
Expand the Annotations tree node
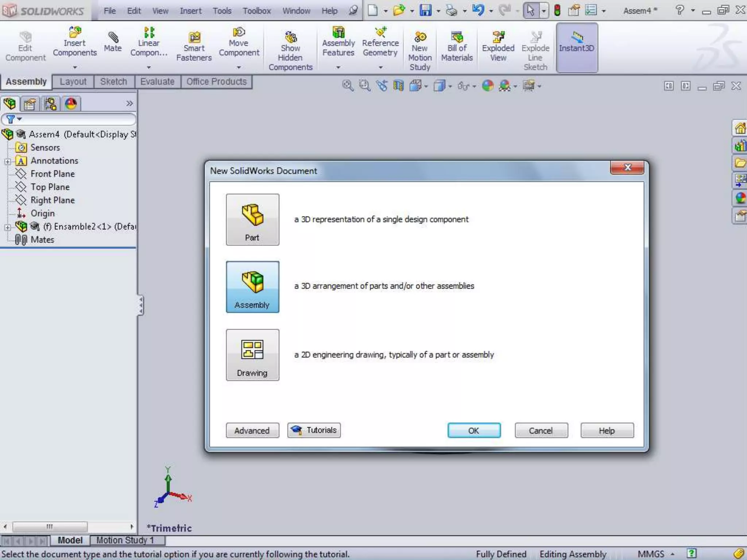tap(7, 161)
